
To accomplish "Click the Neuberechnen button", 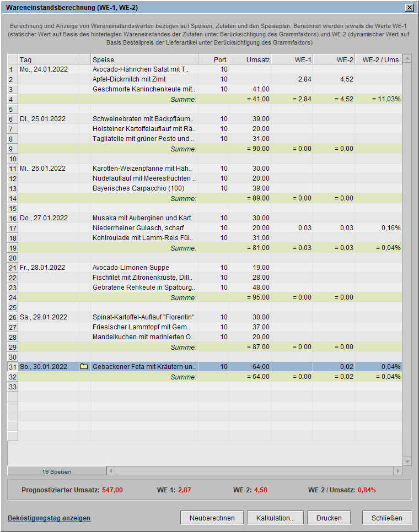I will click(x=212, y=518).
